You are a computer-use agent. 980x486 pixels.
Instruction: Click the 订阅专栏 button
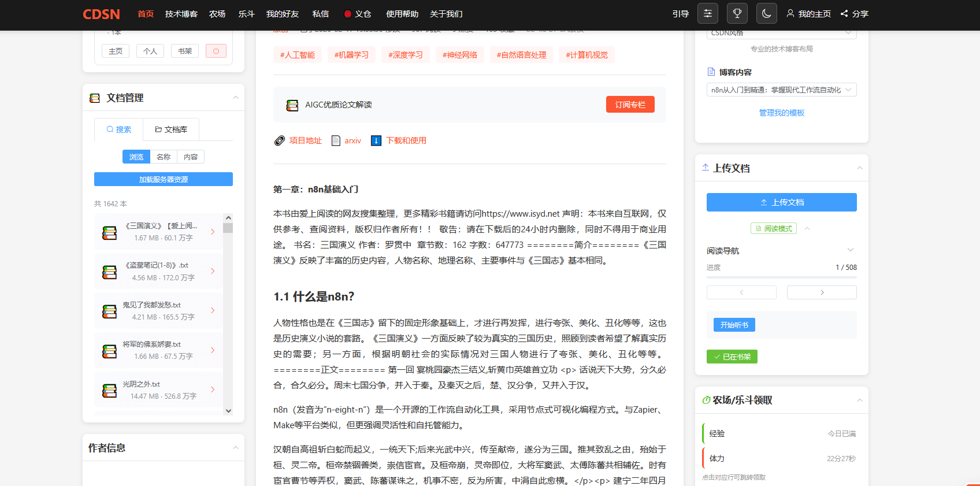630,105
